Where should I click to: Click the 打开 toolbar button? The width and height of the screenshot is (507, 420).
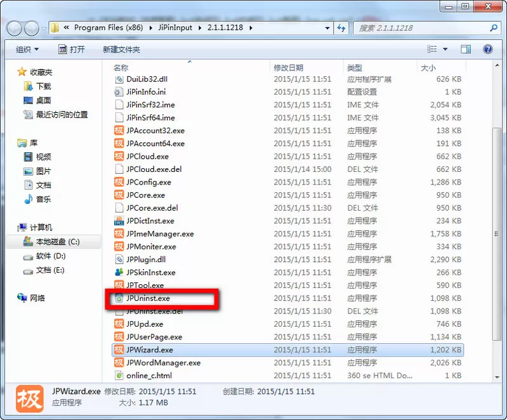pyautogui.click(x=72, y=49)
